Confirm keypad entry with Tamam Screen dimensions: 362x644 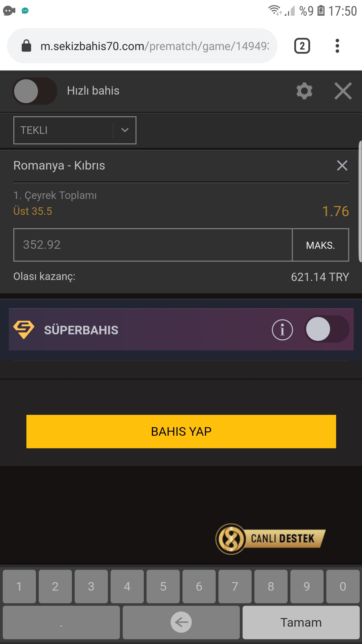[301, 622]
